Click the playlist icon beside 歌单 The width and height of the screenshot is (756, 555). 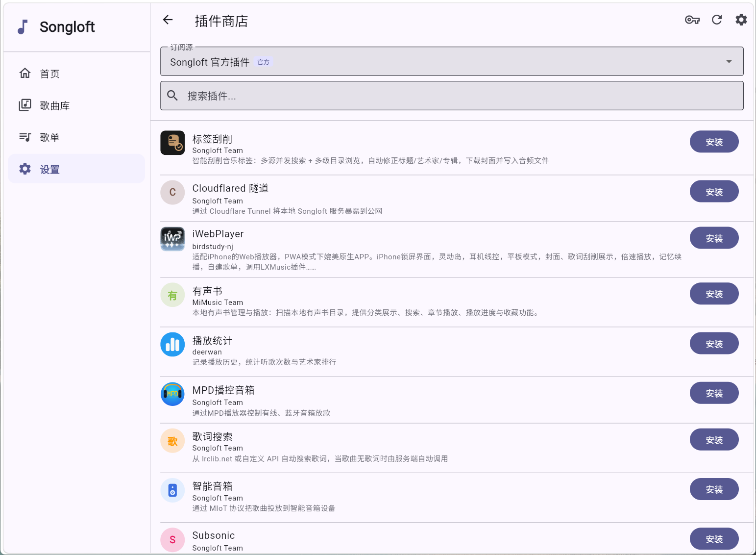click(25, 137)
